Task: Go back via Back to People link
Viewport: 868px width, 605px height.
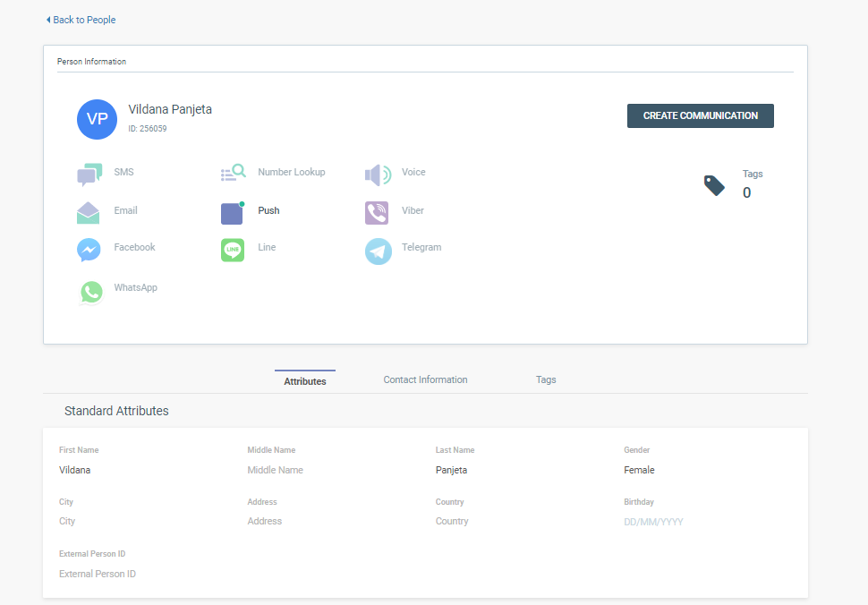Action: point(81,20)
